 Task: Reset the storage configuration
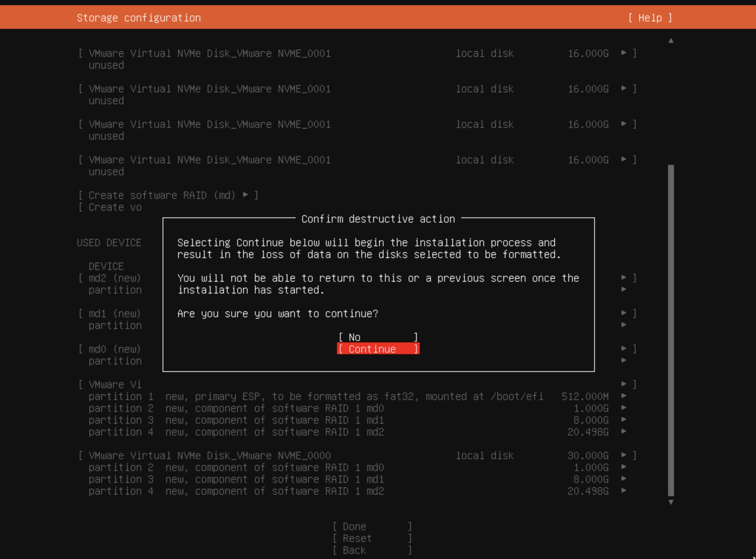pos(372,538)
